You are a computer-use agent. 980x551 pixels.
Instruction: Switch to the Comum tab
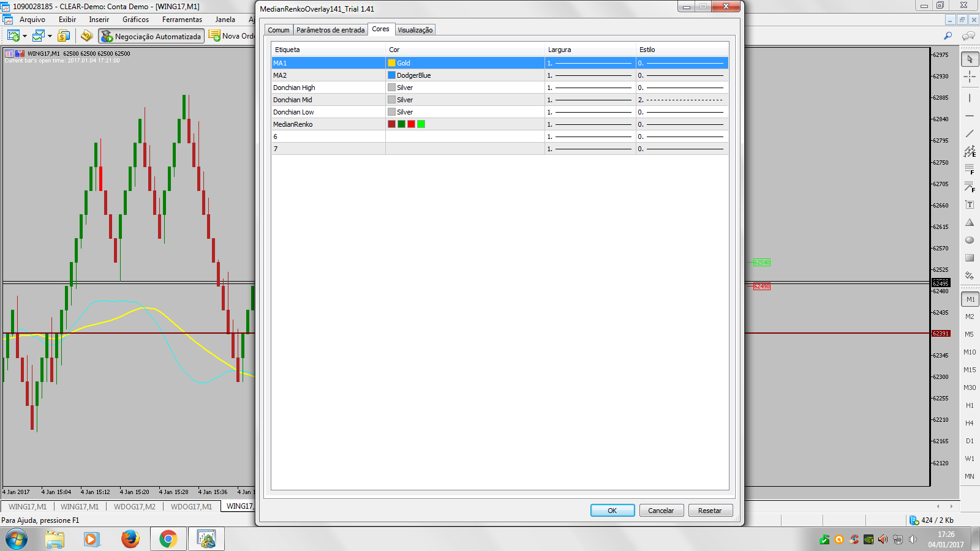279,30
